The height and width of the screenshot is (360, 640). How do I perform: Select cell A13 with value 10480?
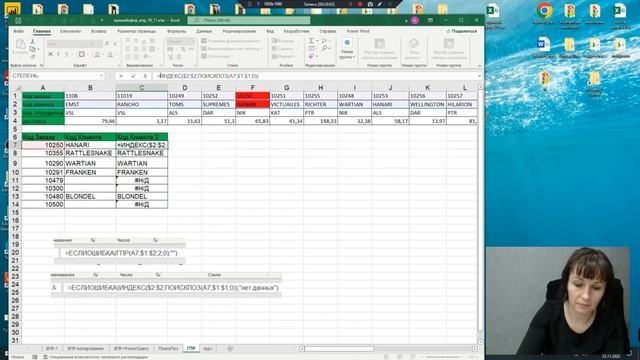click(43, 196)
